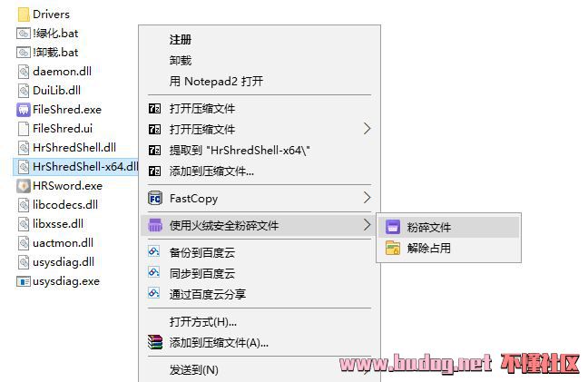Select 通过百度云分享 menu entry
Viewport: 588px width, 382px height.
208,294
